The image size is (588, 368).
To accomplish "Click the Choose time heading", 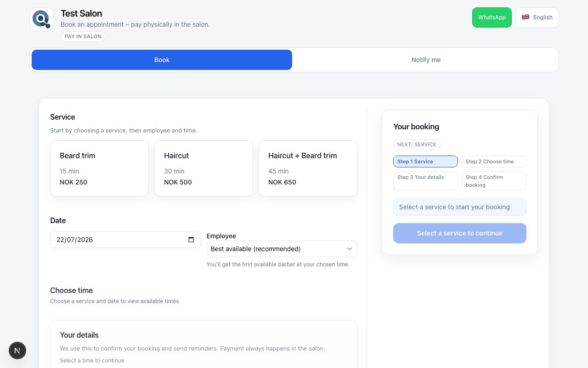I will point(71,290).
